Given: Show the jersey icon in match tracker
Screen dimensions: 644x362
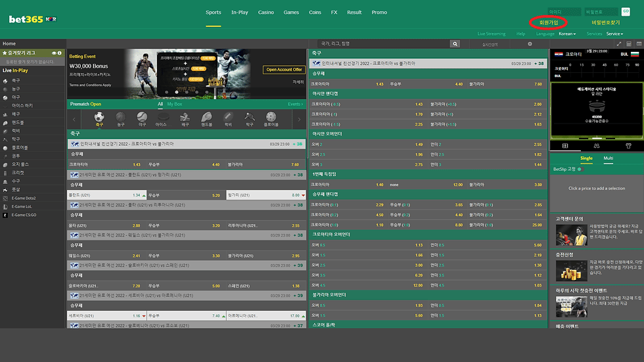Looking at the screenshot, I should point(628,146).
